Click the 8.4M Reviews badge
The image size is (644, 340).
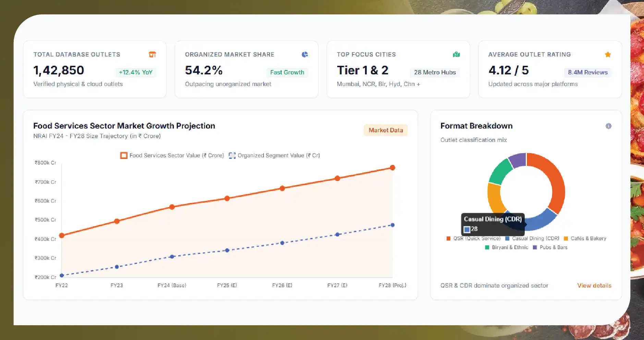pyautogui.click(x=587, y=72)
